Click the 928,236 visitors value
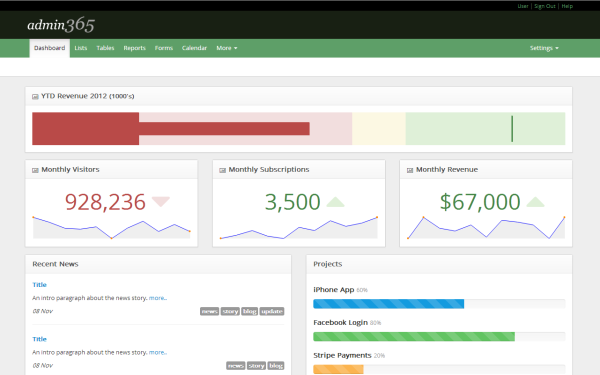Viewport: 600px width, 375px height. [105, 202]
